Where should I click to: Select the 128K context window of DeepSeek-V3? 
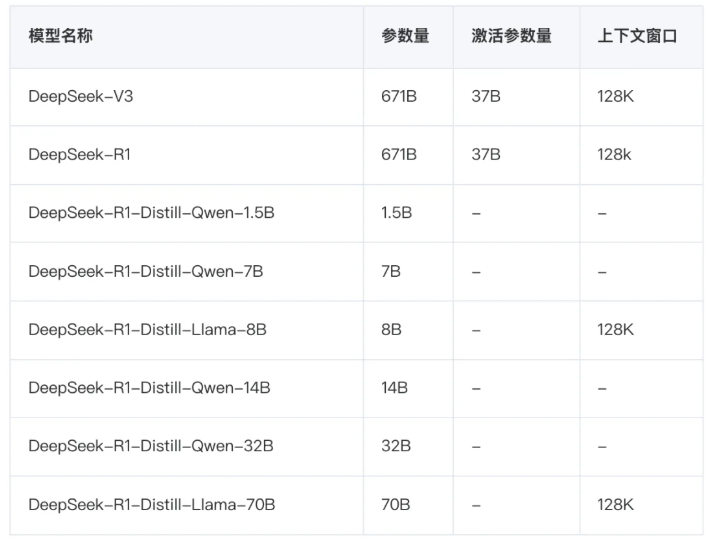(616, 97)
